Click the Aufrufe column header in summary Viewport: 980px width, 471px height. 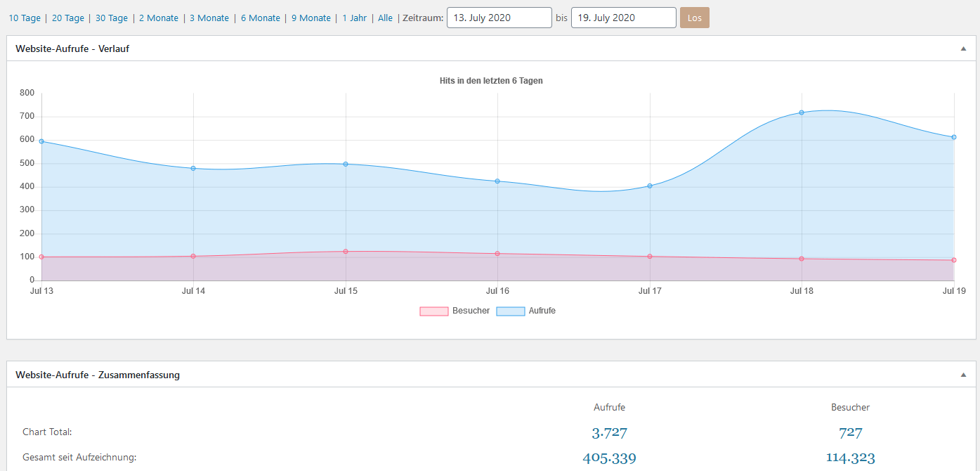tap(609, 407)
